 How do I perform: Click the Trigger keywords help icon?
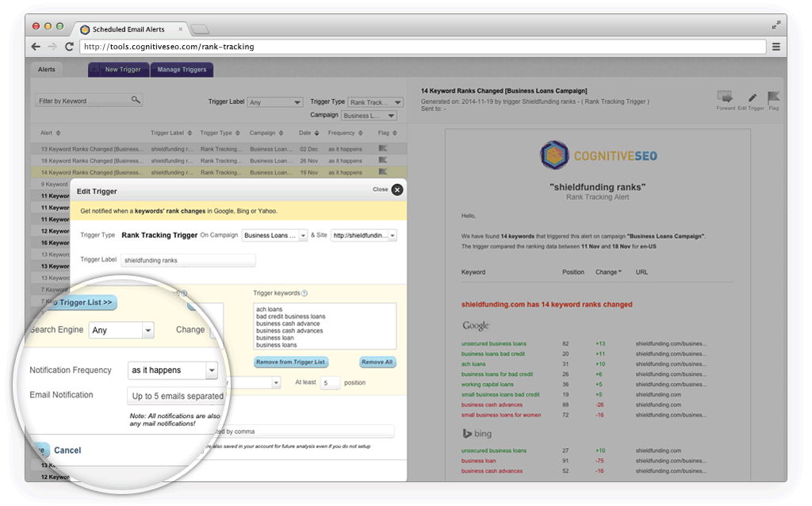[x=304, y=293]
